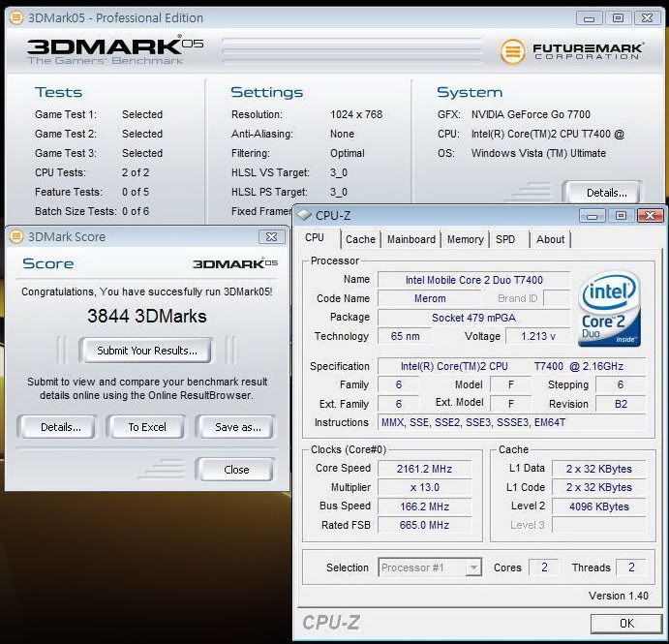669x644 pixels.
Task: Minimize the CPU-Z window
Action: (592, 216)
